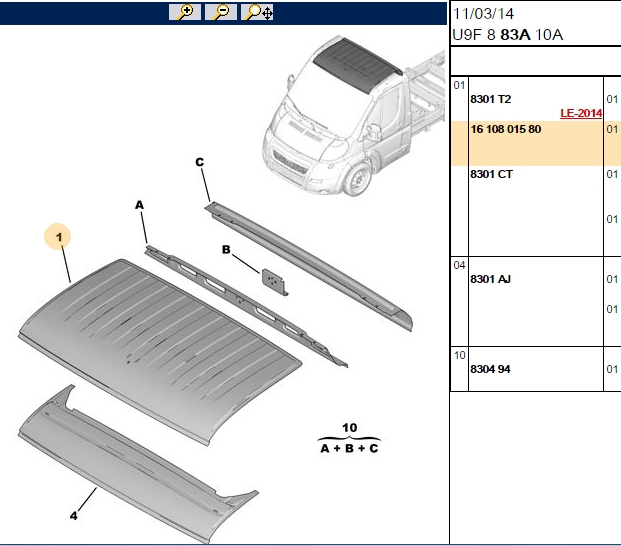Click quantity 01 beside 16 108 015 80

pos(612,129)
